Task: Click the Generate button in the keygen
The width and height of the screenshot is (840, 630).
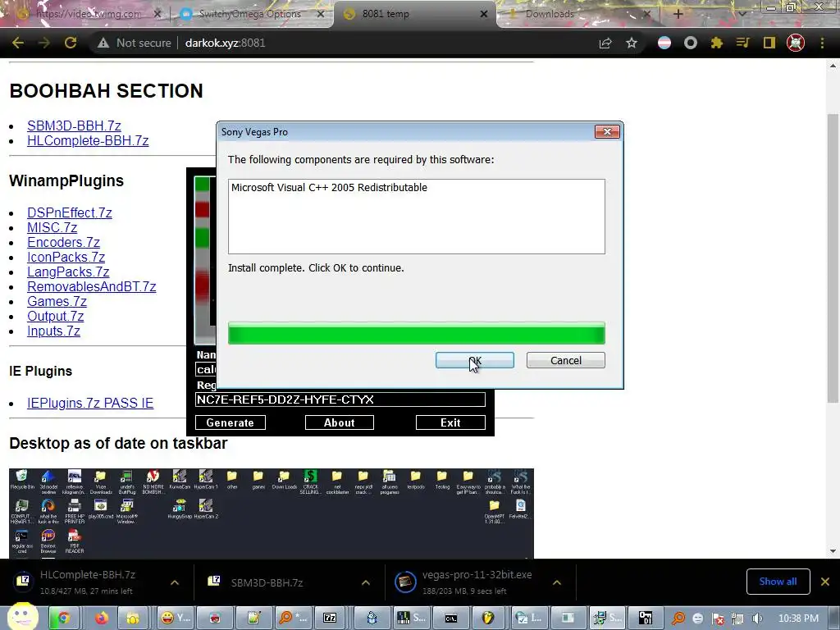Action: (x=231, y=422)
